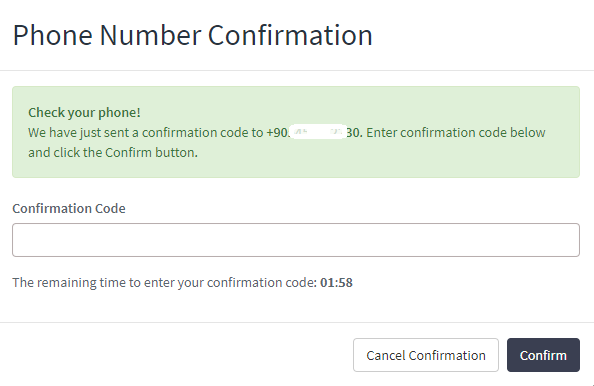Click the Confirmation Code input field
594x386 pixels.
point(296,240)
